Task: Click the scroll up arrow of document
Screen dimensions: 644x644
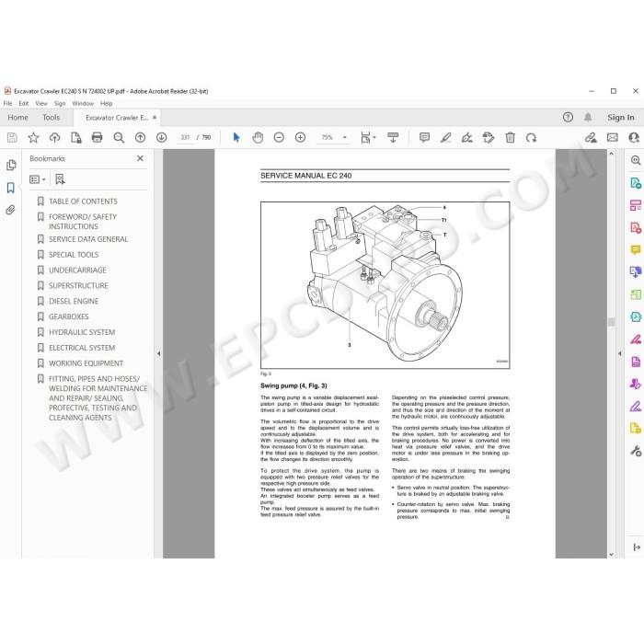Action: pyautogui.click(x=611, y=154)
